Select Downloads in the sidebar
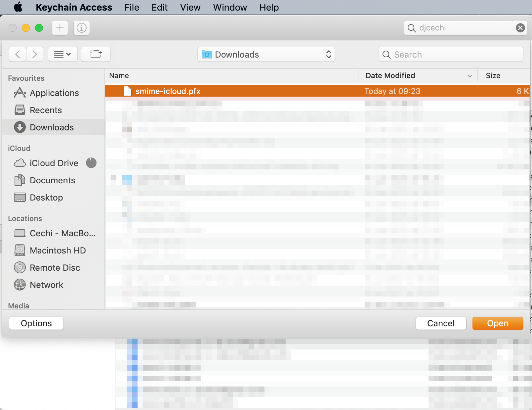This screenshot has height=410, width=532. point(54,127)
